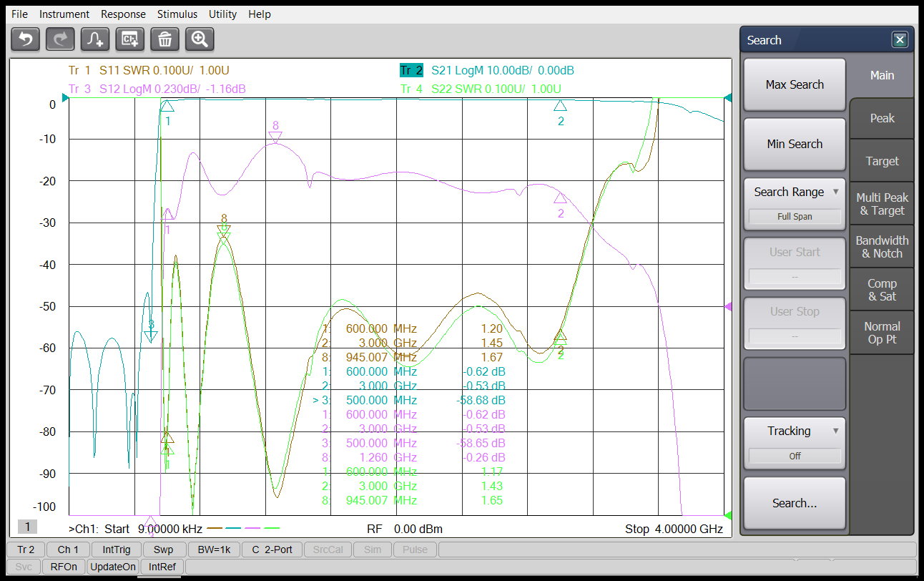The width and height of the screenshot is (924, 581).
Task: Click the Full Span search range value
Action: (795, 217)
